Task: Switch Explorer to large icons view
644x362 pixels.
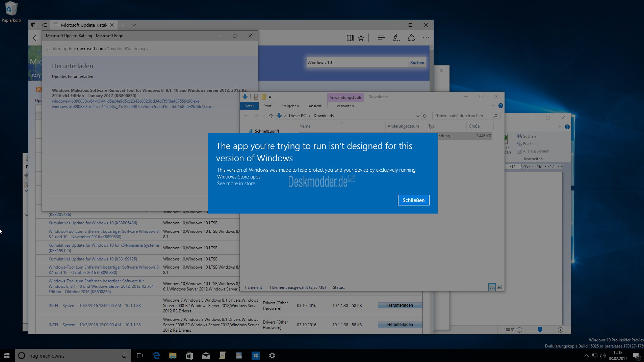Action: pyautogui.click(x=499, y=287)
